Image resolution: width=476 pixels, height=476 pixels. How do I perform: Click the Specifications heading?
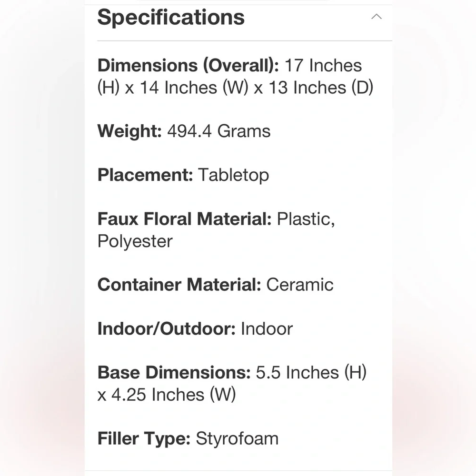pyautogui.click(x=171, y=17)
